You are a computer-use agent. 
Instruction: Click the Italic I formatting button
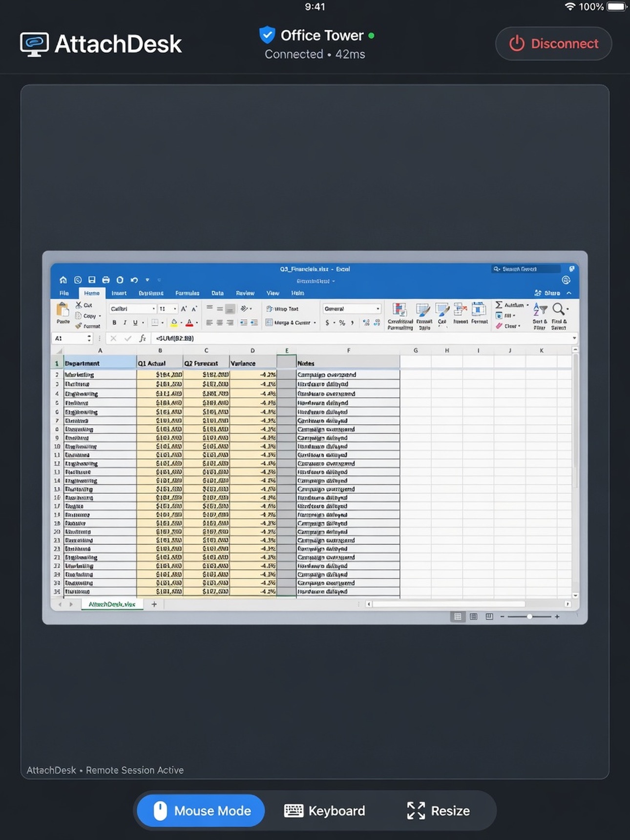(x=125, y=323)
